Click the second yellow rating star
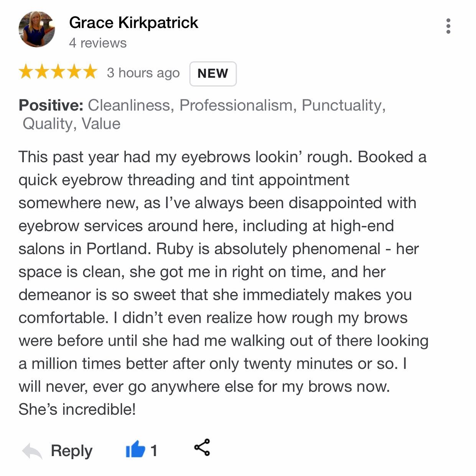 click(42, 72)
